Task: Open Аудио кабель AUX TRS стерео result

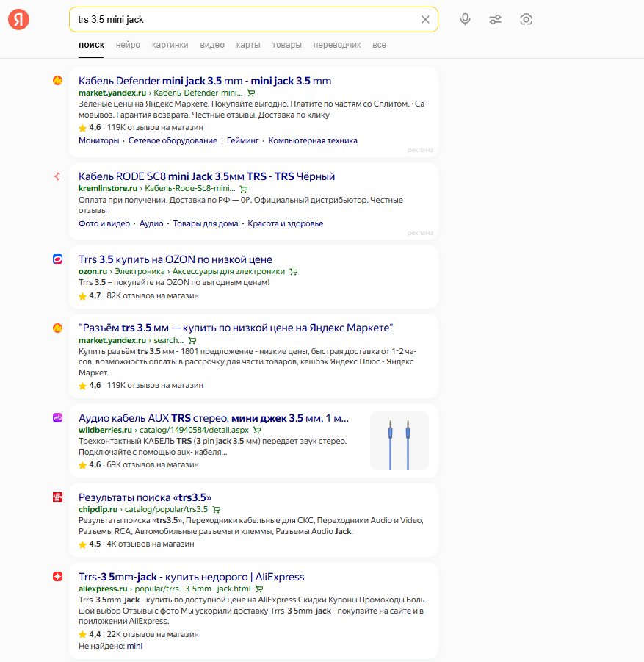Action: [214, 418]
